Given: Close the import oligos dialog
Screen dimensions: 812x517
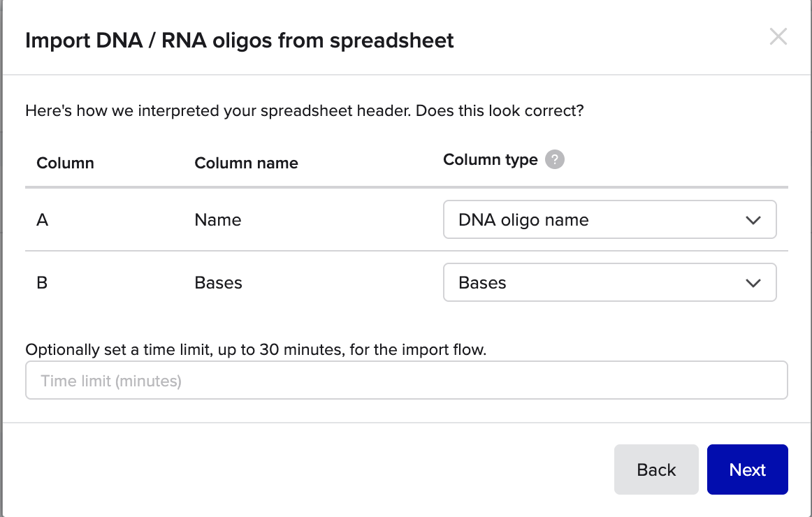Looking at the screenshot, I should coord(778,37).
